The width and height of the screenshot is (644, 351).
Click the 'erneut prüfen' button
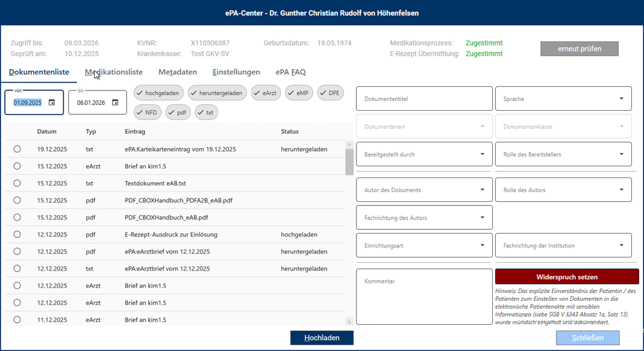coord(579,48)
